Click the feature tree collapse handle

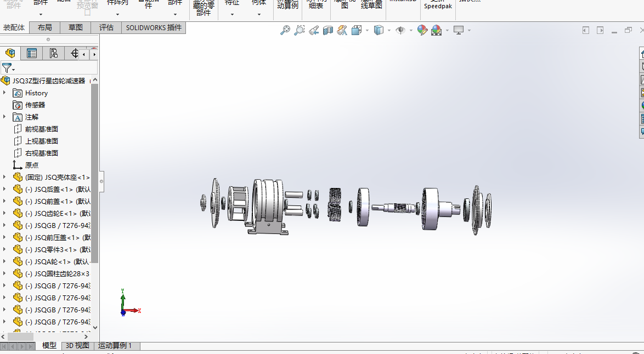tap(101, 181)
